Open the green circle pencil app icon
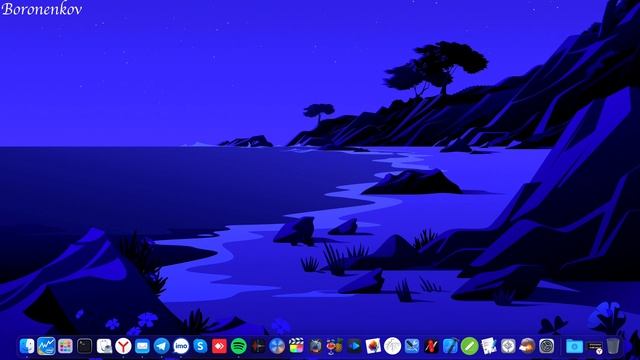 (469, 346)
